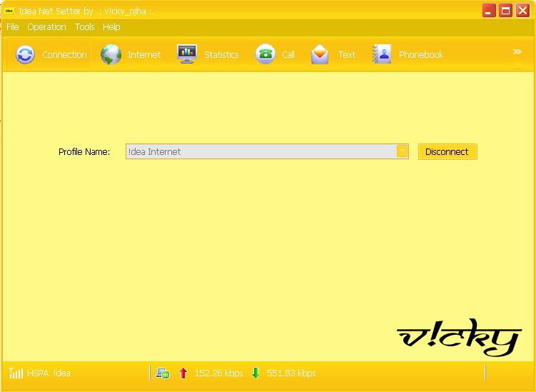Open the Statistics monitor chart icon
This screenshot has height=392, width=536.
[x=187, y=54]
